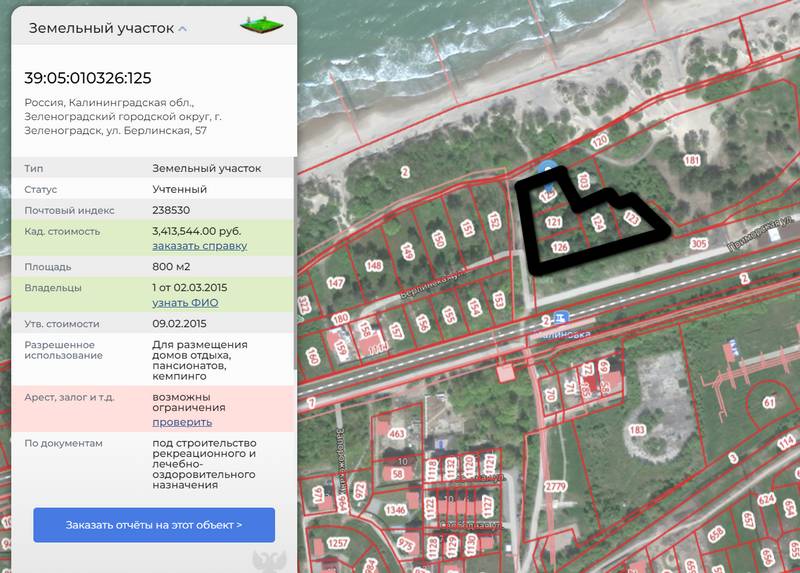Click cadastral number 39:05:010326:125
800x573 pixels.
(88, 78)
